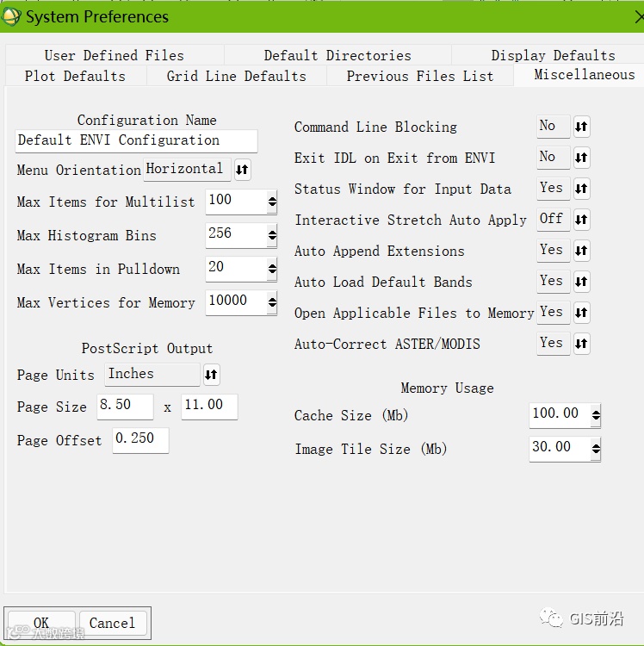
Task: Adjust Max Vertices for Memory stepper
Action: click(272, 303)
